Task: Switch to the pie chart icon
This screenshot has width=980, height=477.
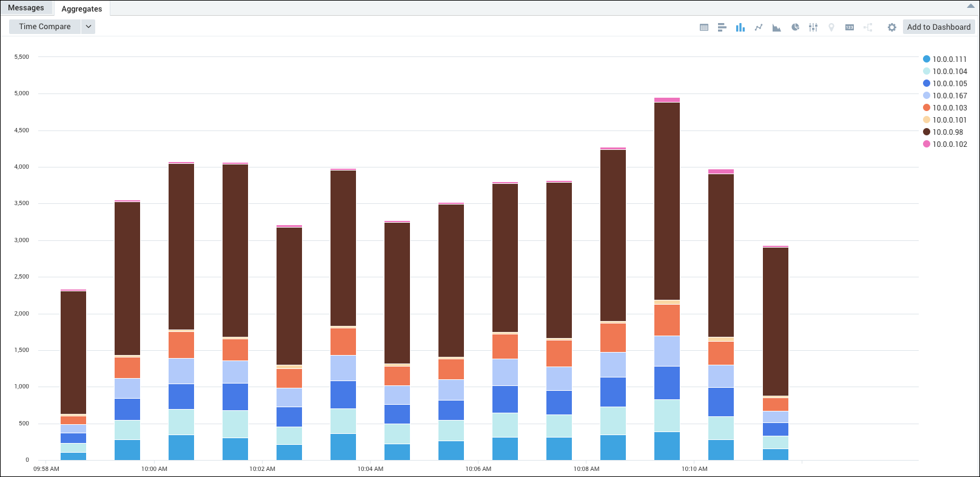Action: click(x=795, y=27)
